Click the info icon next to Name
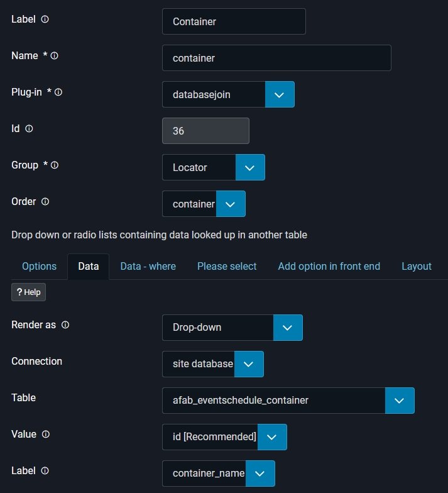This screenshot has width=448, height=493. coord(55,56)
